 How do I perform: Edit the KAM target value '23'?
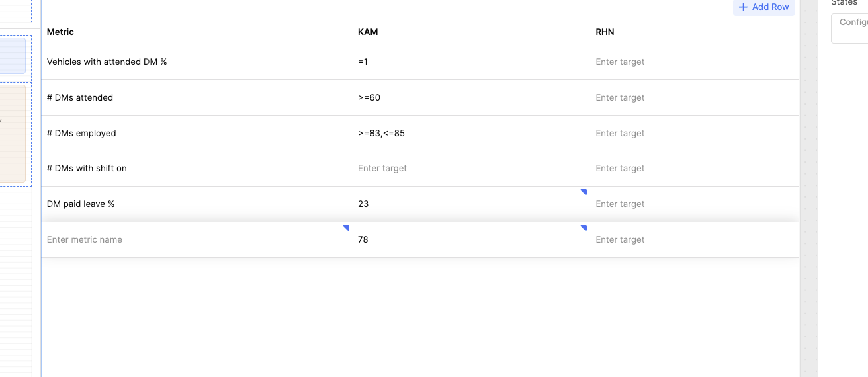tap(363, 204)
